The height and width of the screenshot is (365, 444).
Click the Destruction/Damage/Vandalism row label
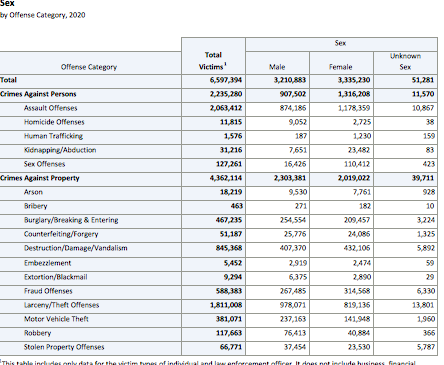click(x=76, y=248)
